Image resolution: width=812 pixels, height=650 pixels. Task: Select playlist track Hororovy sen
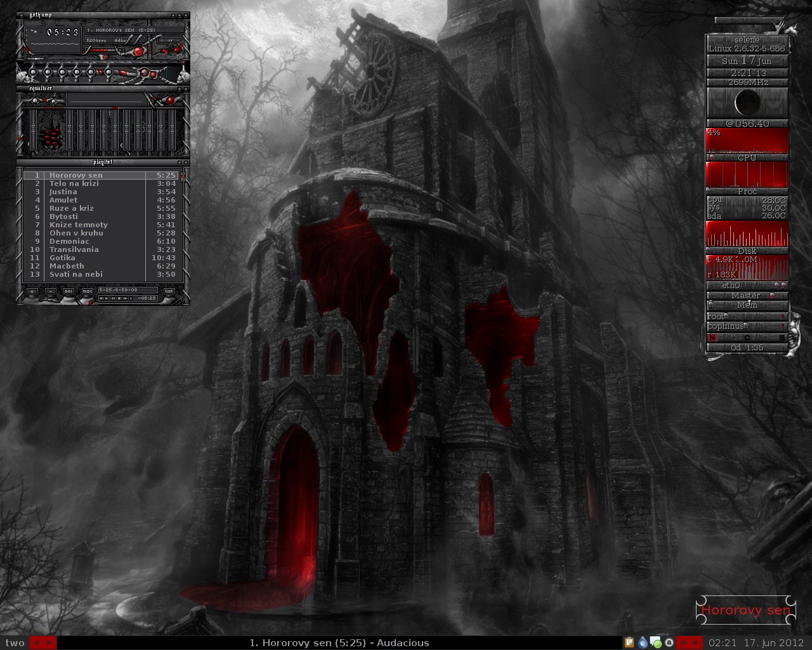pyautogui.click(x=101, y=175)
